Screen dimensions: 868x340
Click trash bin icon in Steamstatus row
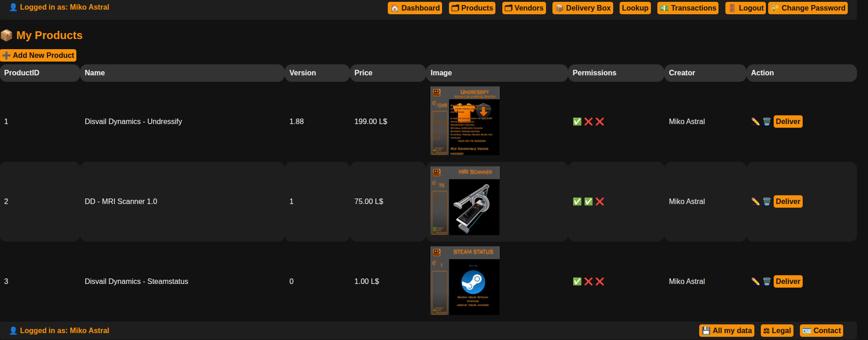click(x=767, y=282)
